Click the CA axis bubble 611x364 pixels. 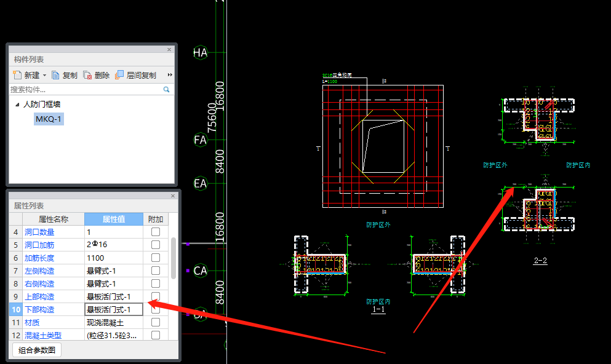click(201, 271)
